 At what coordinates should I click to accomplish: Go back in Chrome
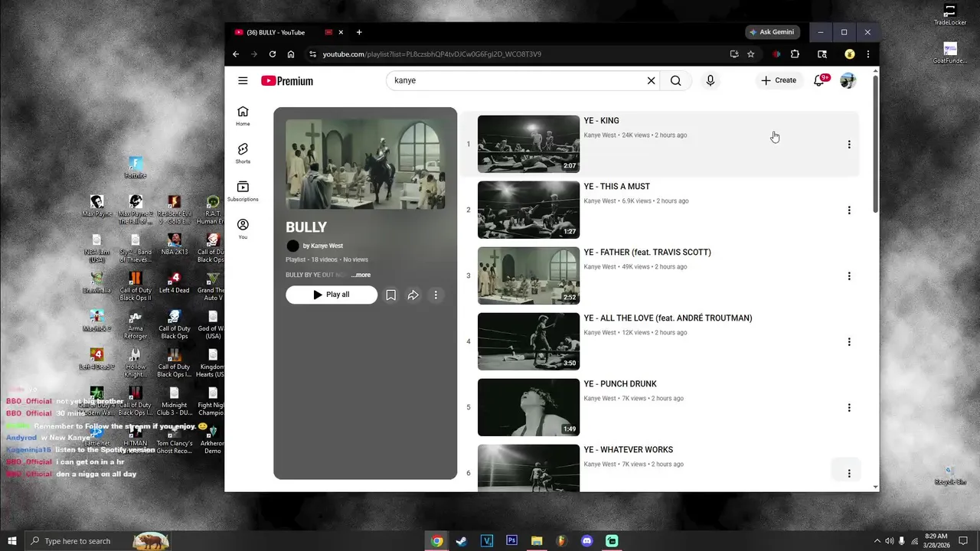pyautogui.click(x=236, y=54)
